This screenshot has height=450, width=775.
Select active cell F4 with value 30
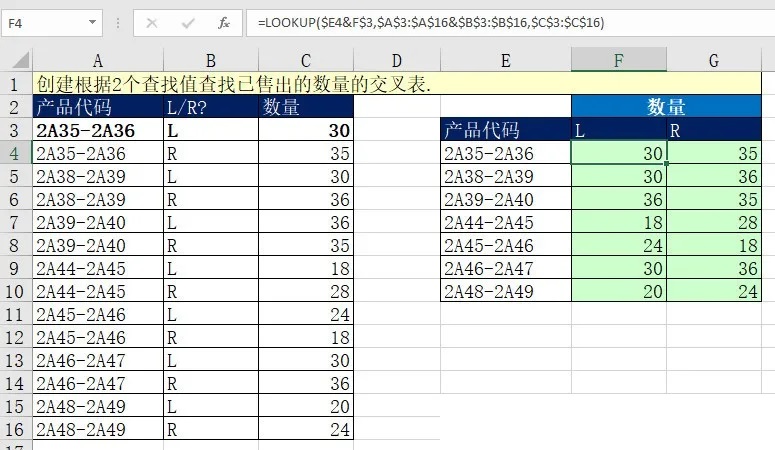tap(619, 153)
